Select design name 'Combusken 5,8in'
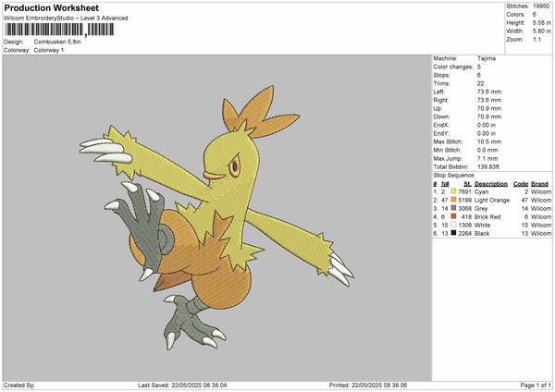The height and width of the screenshot is (392, 555). (x=57, y=42)
